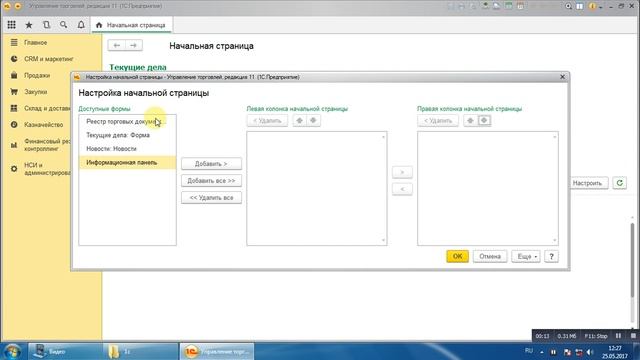Select Новости: Новости item
The height and width of the screenshot is (360, 640).
pyautogui.click(x=127, y=149)
